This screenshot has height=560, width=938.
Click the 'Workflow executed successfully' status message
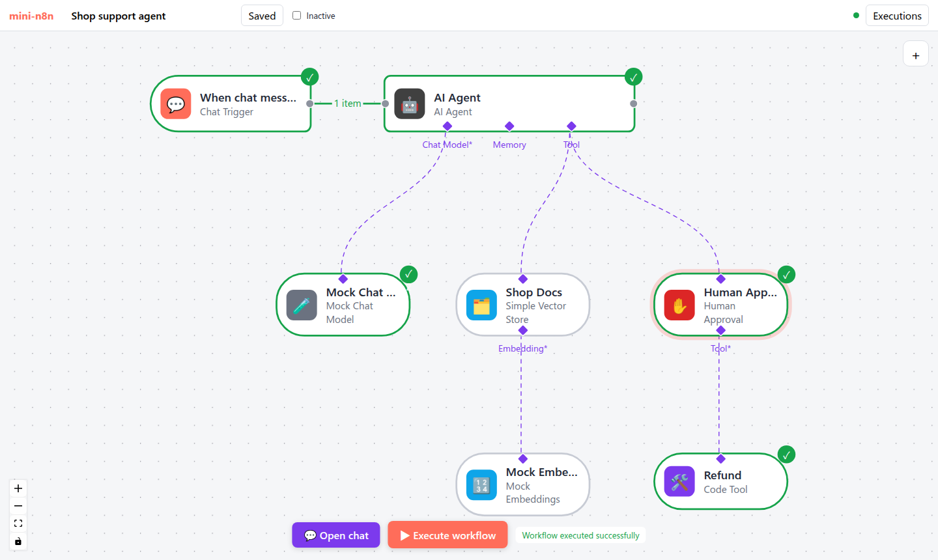(x=580, y=535)
